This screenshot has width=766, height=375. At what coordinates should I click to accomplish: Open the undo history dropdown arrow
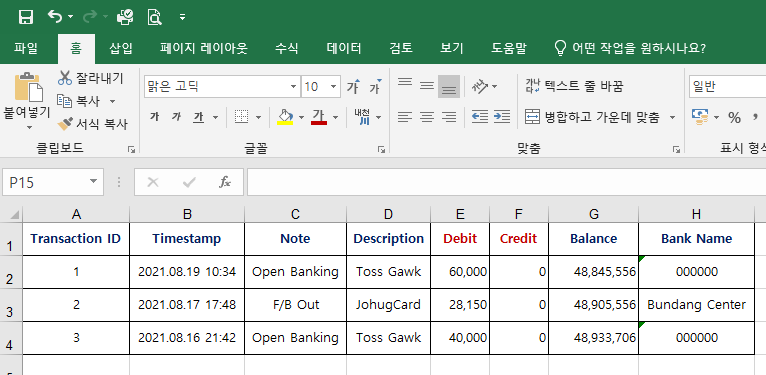coord(70,17)
